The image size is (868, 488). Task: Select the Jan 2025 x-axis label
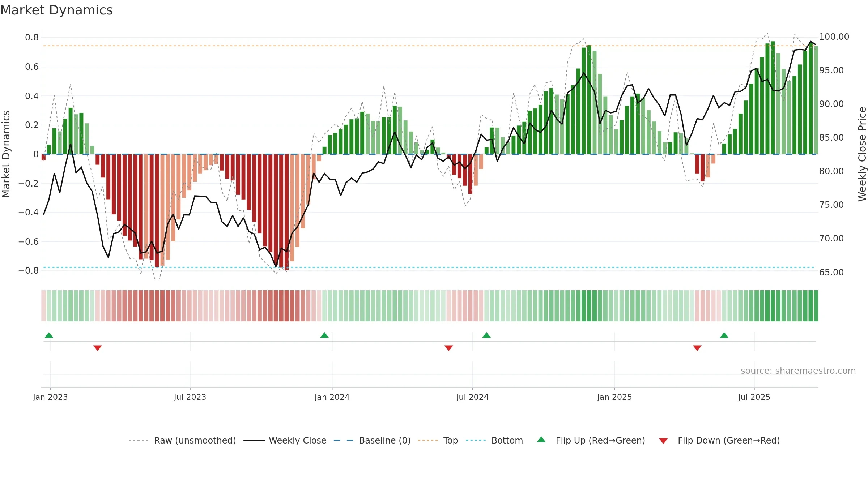click(614, 397)
